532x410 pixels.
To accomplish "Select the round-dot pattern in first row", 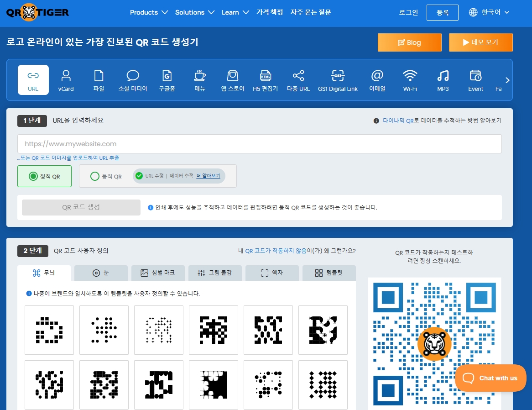I will click(x=104, y=330).
